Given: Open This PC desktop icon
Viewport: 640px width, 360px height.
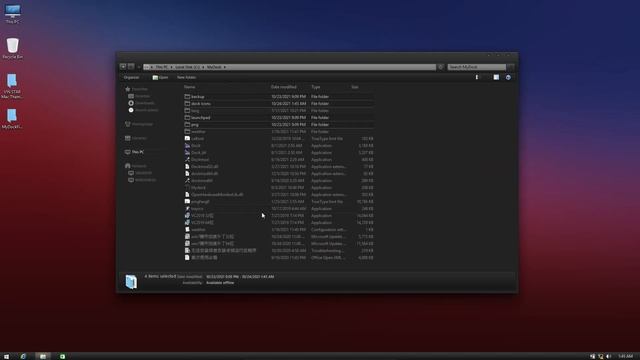Looking at the screenshot, I should point(12,14).
